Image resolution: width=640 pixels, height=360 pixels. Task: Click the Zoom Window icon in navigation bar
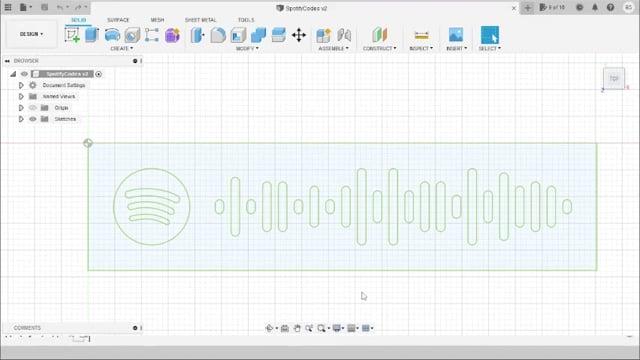click(321, 328)
